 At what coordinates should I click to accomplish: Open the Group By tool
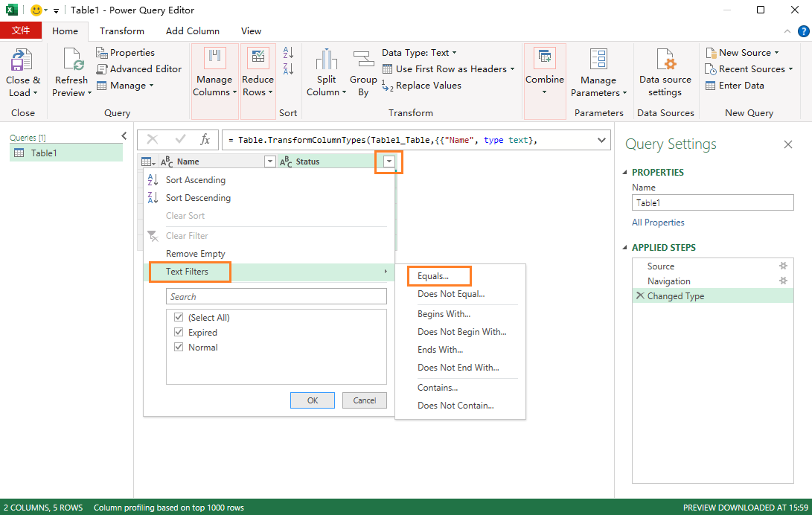pos(363,71)
